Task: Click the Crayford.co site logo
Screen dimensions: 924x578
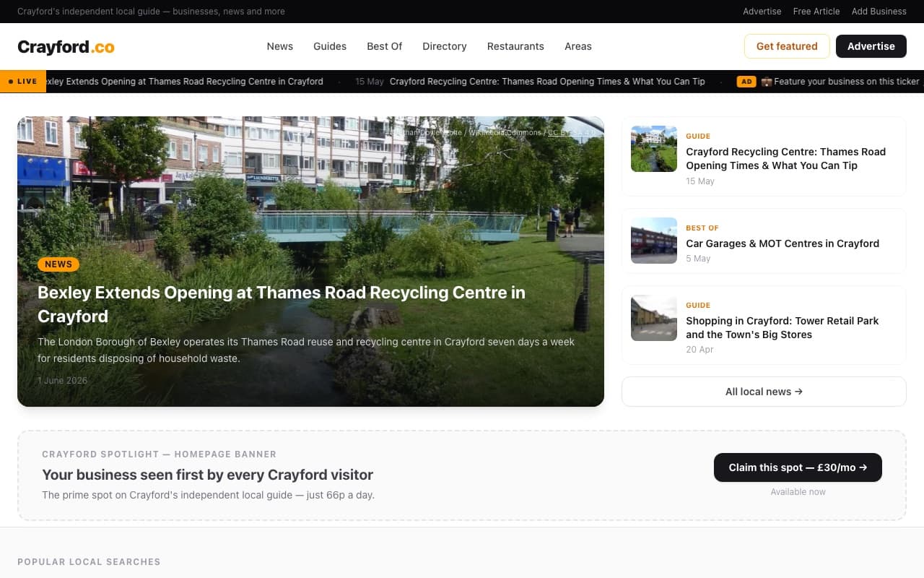Action: click(x=66, y=47)
